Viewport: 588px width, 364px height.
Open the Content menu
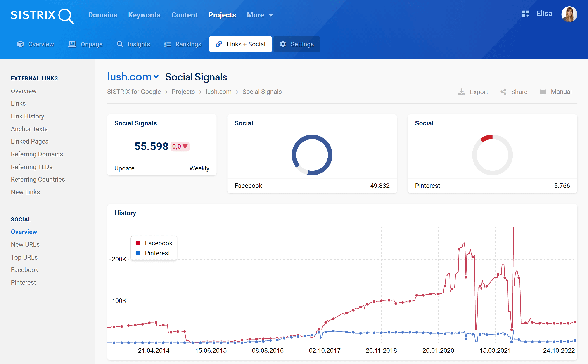(x=185, y=15)
